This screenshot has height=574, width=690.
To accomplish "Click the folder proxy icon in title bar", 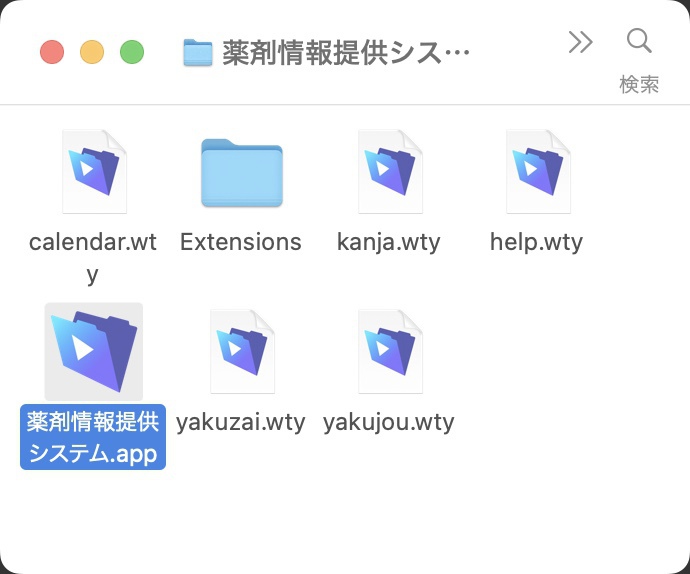I will click(x=198, y=52).
